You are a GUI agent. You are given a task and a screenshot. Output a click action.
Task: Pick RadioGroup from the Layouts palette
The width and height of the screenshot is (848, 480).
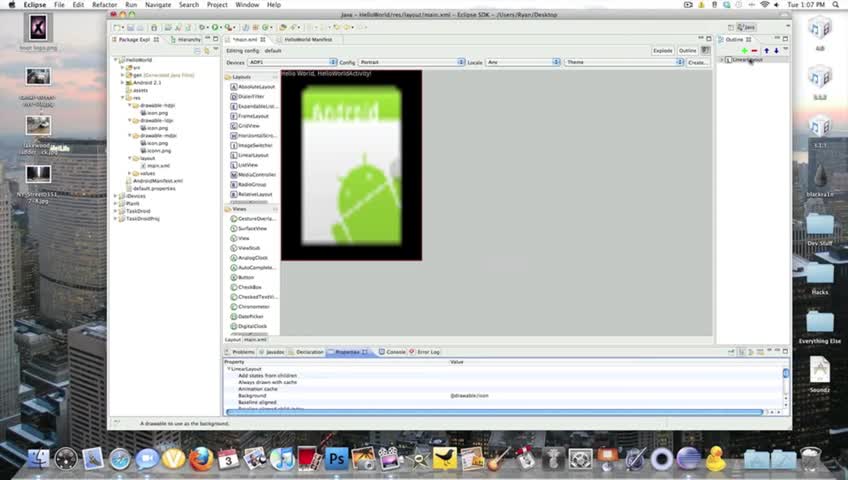point(248,184)
